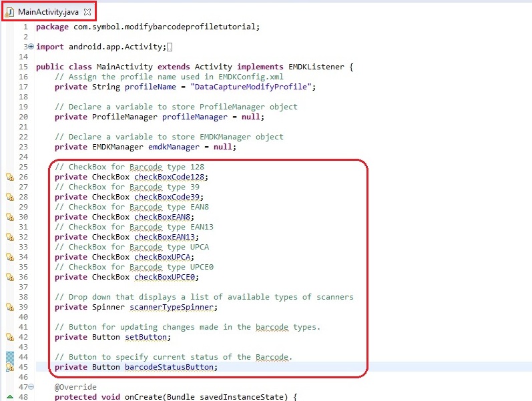Image resolution: width=532 pixels, height=401 pixels.
Task: Click the blue change marker at line 44
Action: click(10, 358)
